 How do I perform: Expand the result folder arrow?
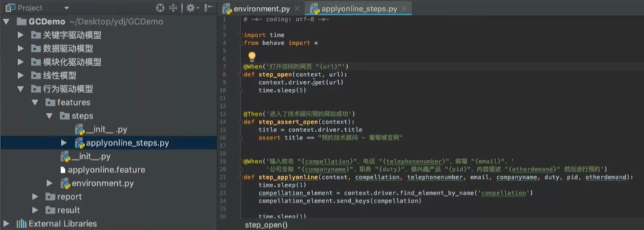click(x=35, y=211)
